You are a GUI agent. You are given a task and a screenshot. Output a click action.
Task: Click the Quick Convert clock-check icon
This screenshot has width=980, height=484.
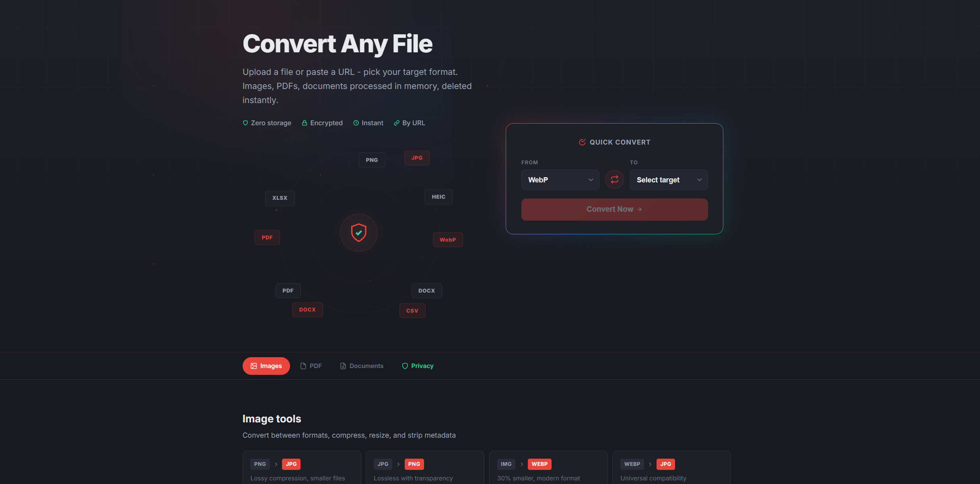(x=582, y=142)
